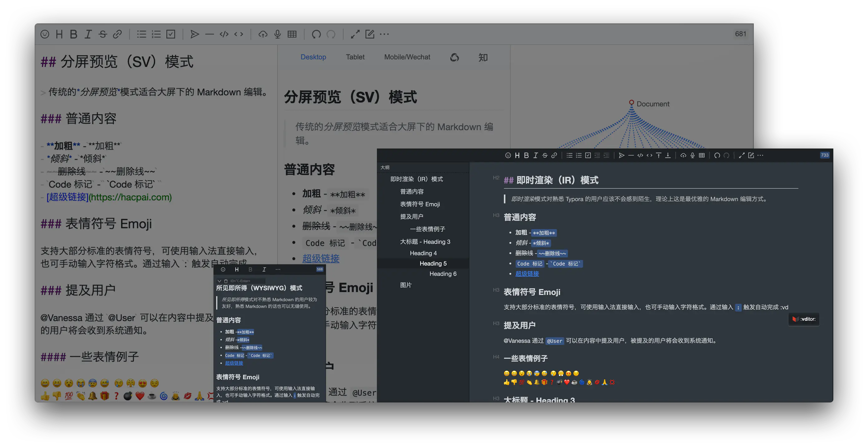
Task: Indent the list in the dark IR toolbar
Action: pos(607,155)
